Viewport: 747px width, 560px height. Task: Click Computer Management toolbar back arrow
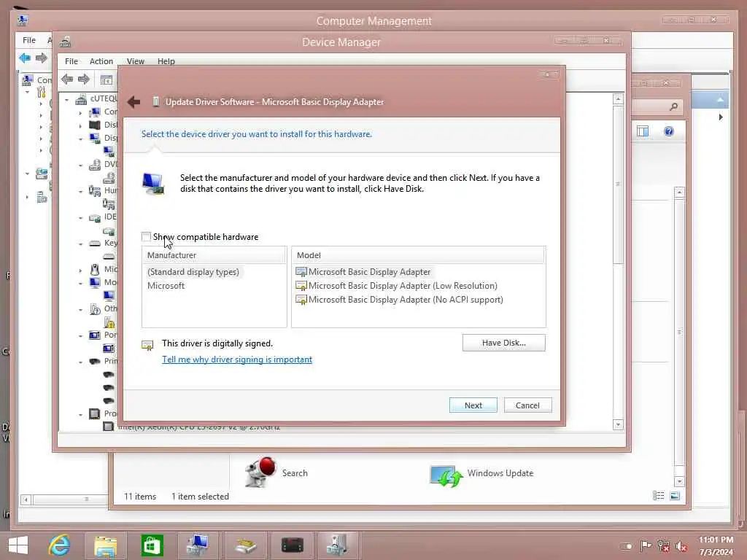[25, 58]
